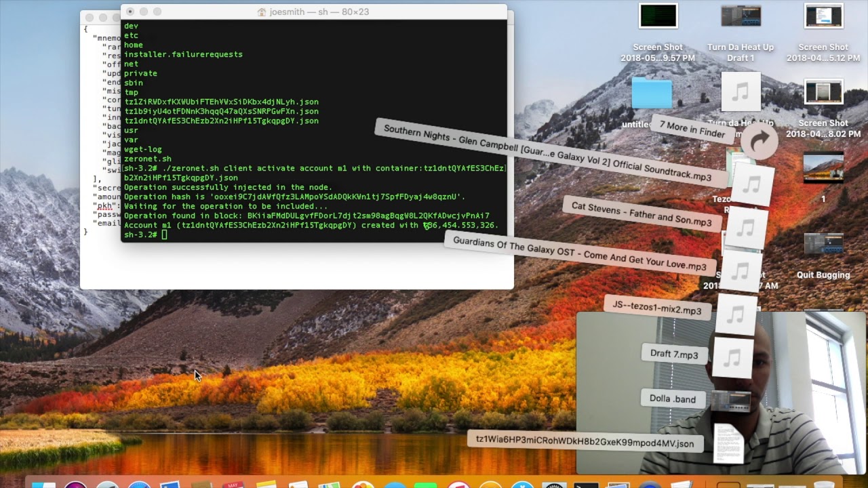
Task: Click 'tz1dntQYAfES3ChEzb2Xn2iHPf15TgkqpgDY.json' in Terminal listing
Action: [221, 121]
